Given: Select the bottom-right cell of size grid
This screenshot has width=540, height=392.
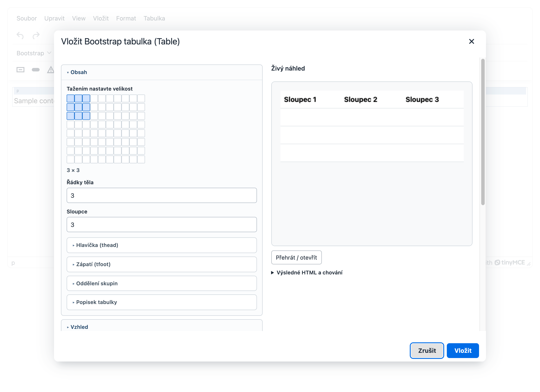Looking at the screenshot, I should (141, 159).
